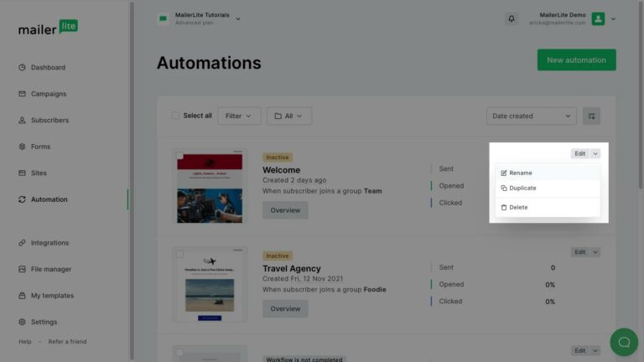This screenshot has height=362, width=644.
Task: Open the All folders dropdown
Action: click(288, 116)
